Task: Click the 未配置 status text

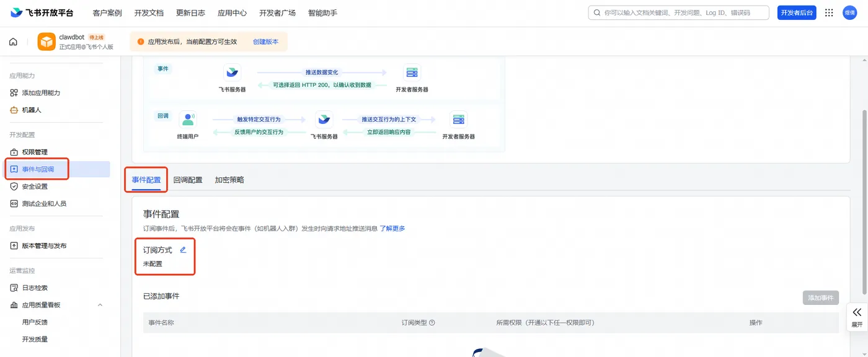Action: [x=153, y=264]
